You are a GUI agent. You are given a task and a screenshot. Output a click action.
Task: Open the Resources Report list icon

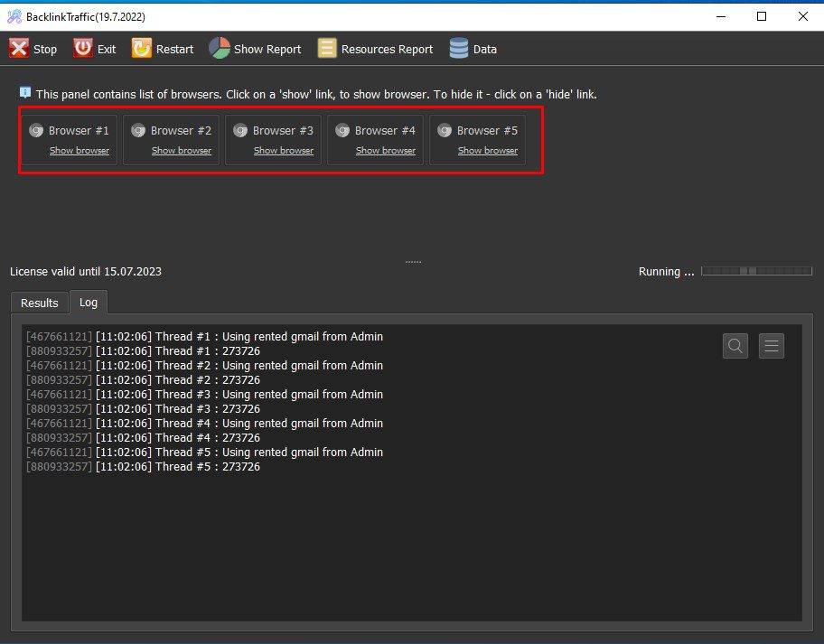(327, 49)
